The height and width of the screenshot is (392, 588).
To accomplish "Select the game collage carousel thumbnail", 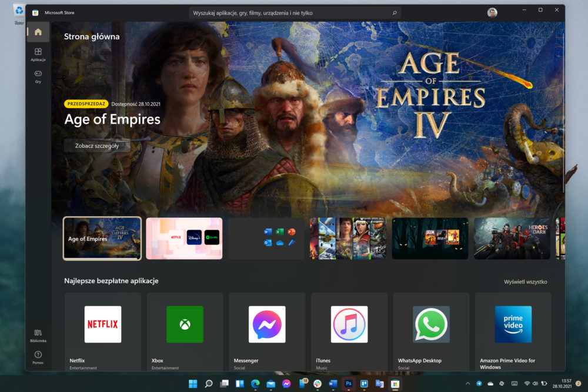I will click(x=348, y=239).
